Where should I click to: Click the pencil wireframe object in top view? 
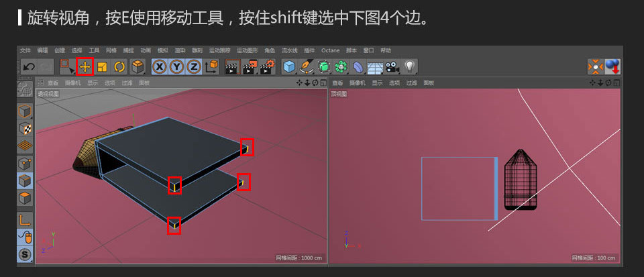[x=521, y=180]
